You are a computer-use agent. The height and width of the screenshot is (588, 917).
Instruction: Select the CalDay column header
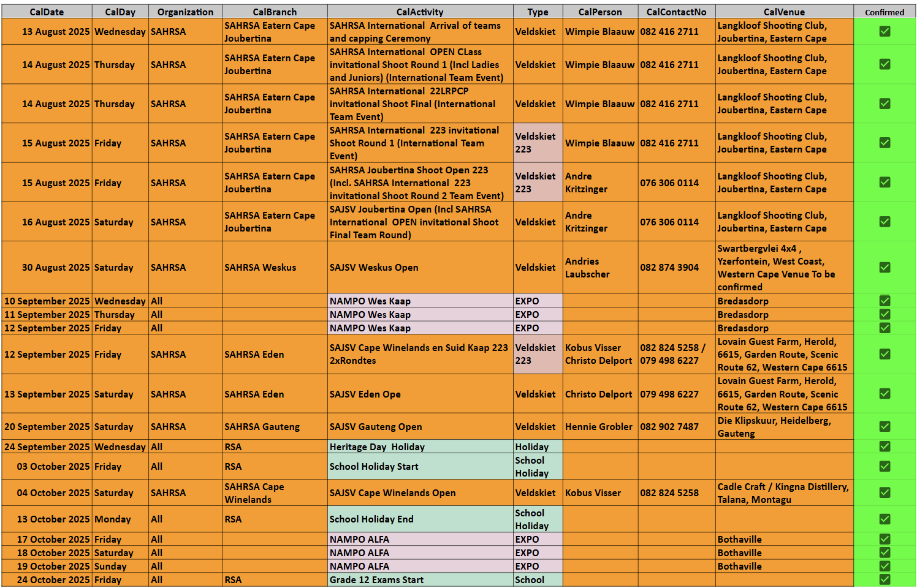pos(120,12)
